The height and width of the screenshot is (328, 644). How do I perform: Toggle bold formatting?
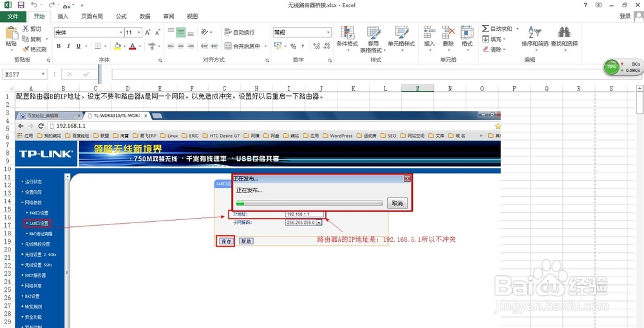tap(59, 46)
